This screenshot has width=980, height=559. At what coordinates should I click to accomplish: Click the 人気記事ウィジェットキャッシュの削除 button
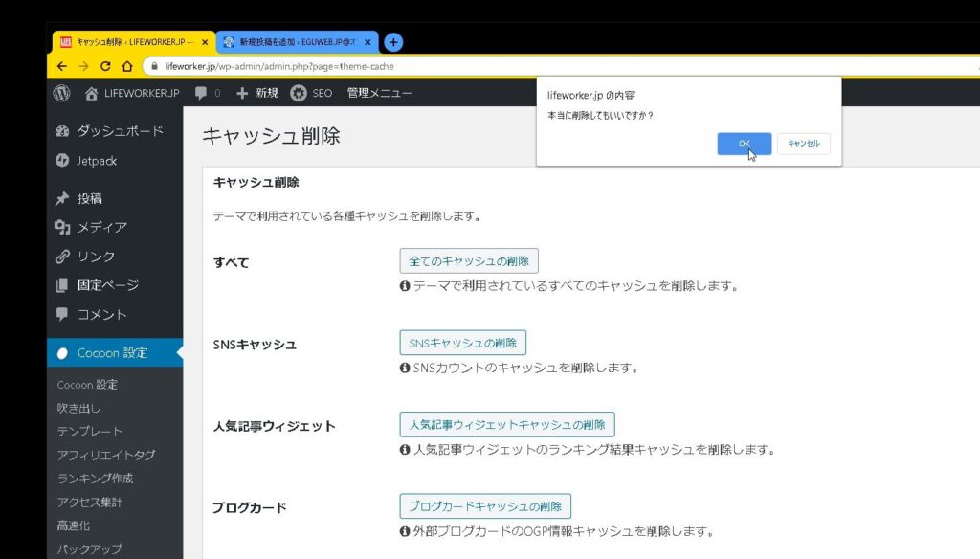pyautogui.click(x=506, y=424)
